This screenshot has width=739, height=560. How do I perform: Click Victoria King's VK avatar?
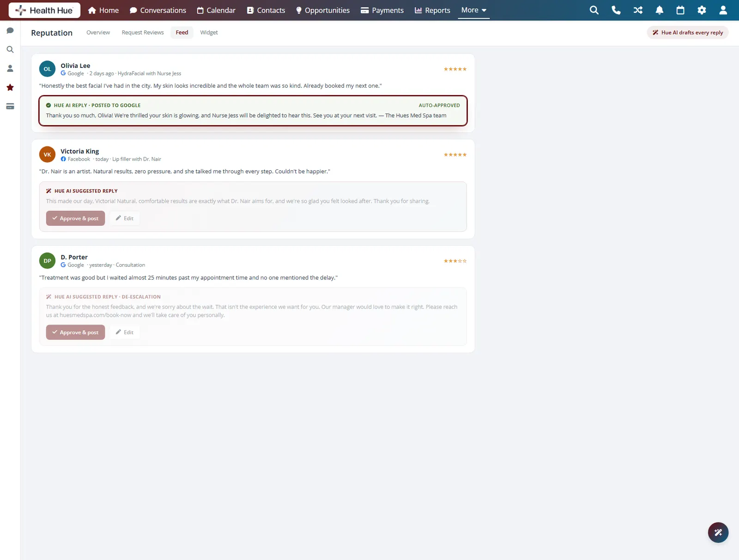47,155
